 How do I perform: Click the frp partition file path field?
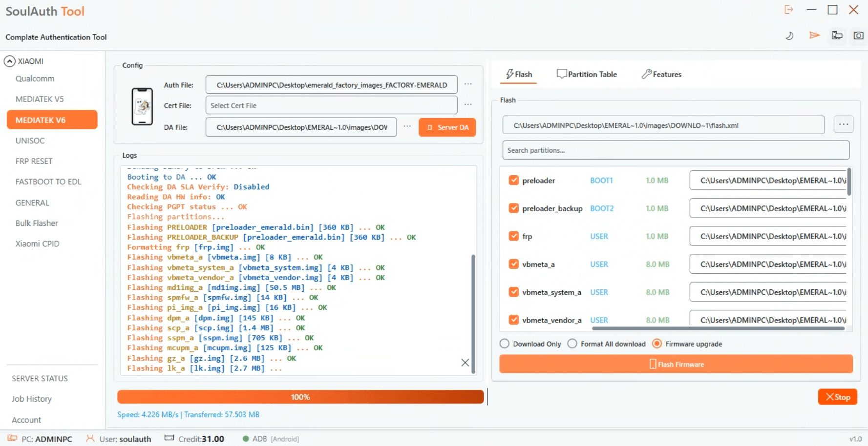click(x=768, y=236)
